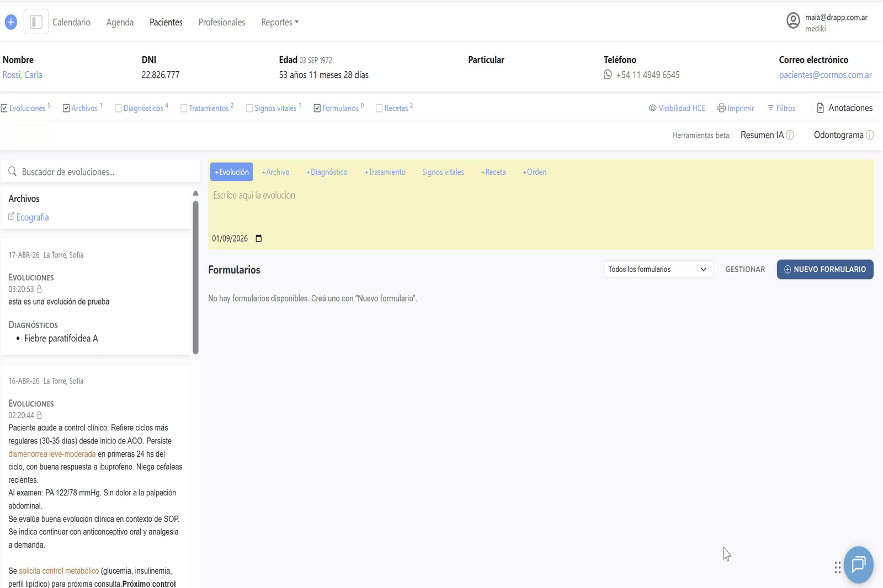883x588 pixels.
Task: Click the Odontograma info icon
Action: coord(870,135)
